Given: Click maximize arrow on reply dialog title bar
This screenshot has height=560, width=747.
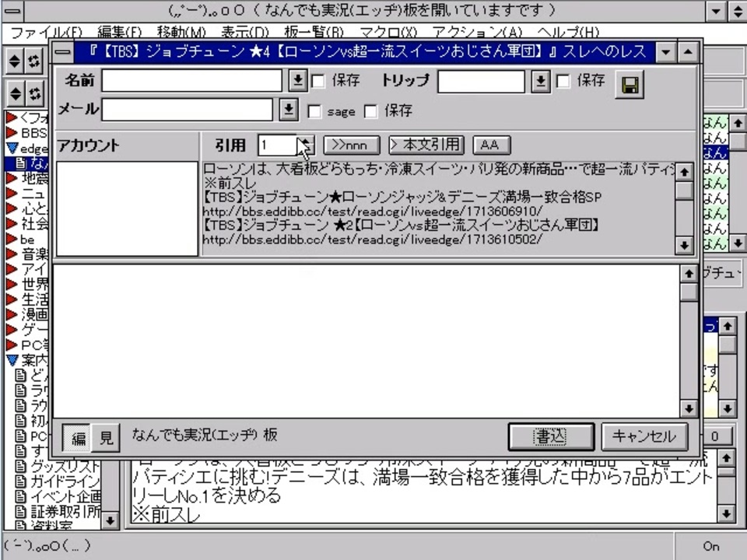Looking at the screenshot, I should coord(688,52).
